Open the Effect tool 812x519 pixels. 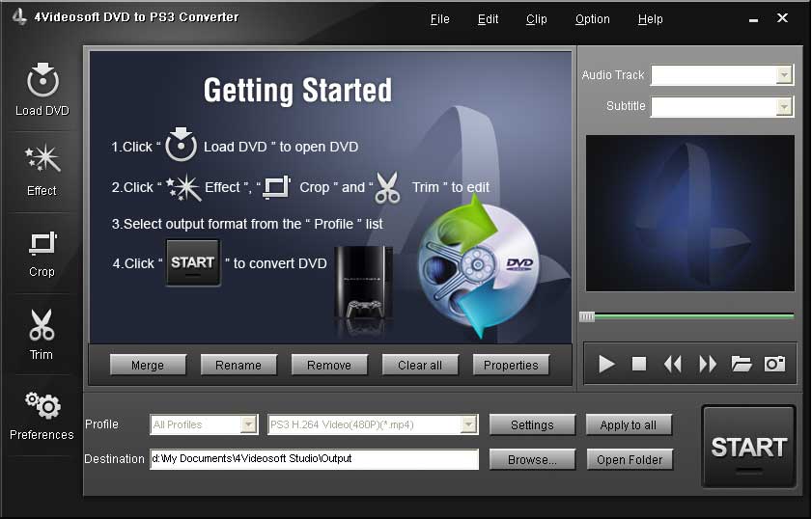tap(42, 161)
